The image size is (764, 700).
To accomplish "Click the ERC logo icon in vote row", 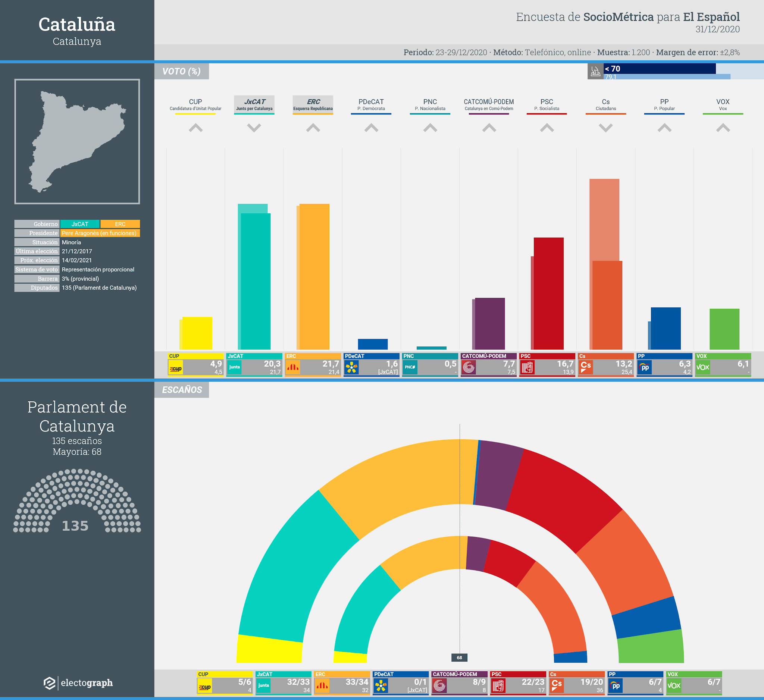I will pyautogui.click(x=292, y=367).
